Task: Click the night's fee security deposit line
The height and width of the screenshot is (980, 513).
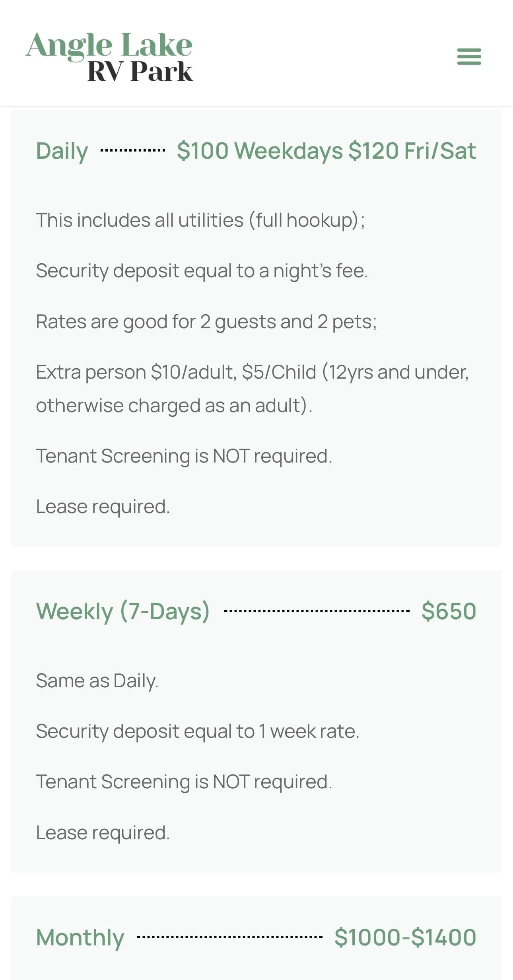Action: click(202, 271)
